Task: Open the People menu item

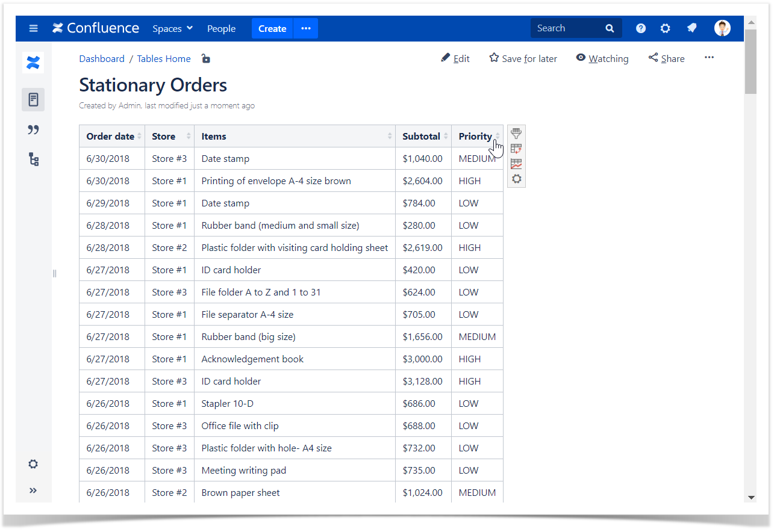Action: pyautogui.click(x=221, y=28)
